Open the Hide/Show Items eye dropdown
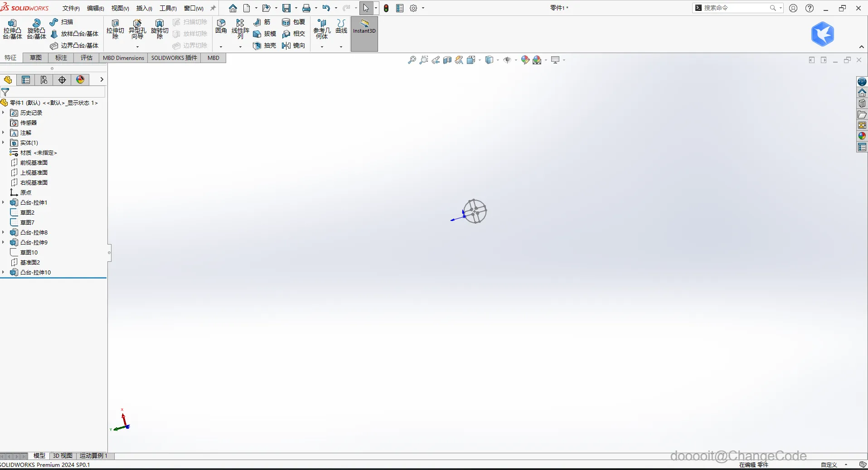The width and height of the screenshot is (868, 470). (516, 60)
